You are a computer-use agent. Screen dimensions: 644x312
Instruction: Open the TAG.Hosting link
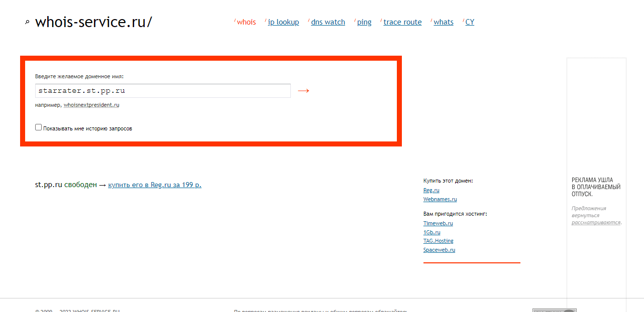(438, 241)
